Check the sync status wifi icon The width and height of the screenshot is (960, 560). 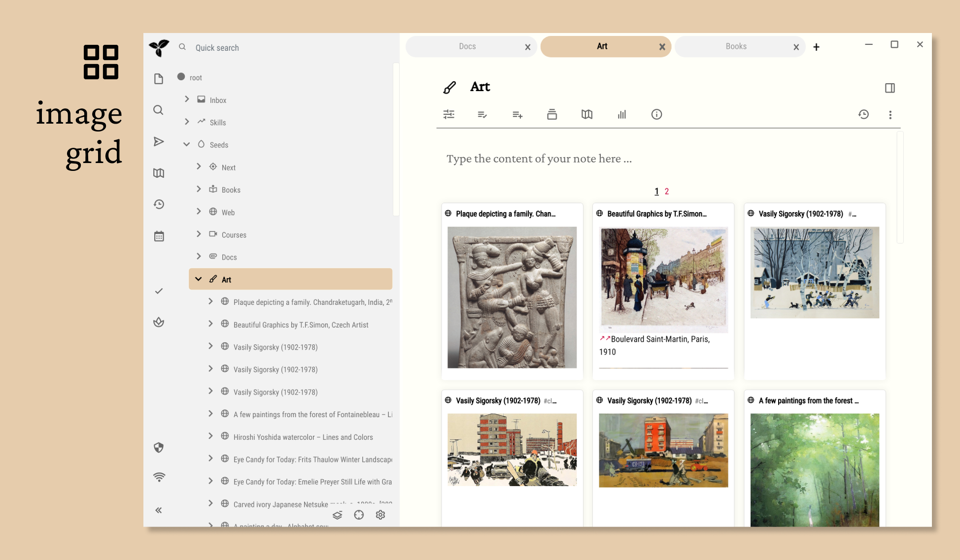[x=159, y=477]
